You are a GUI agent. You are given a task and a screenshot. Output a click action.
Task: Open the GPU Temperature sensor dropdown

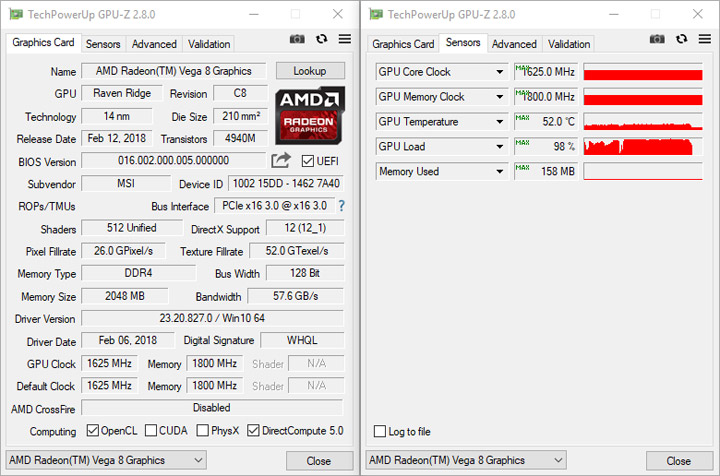click(499, 122)
